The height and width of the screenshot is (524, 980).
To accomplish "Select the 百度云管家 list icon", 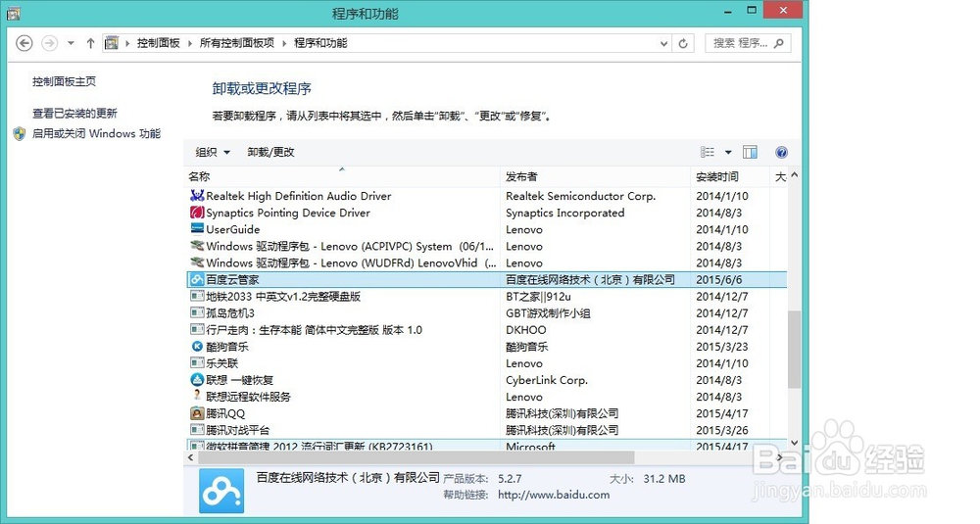I will pos(197,280).
